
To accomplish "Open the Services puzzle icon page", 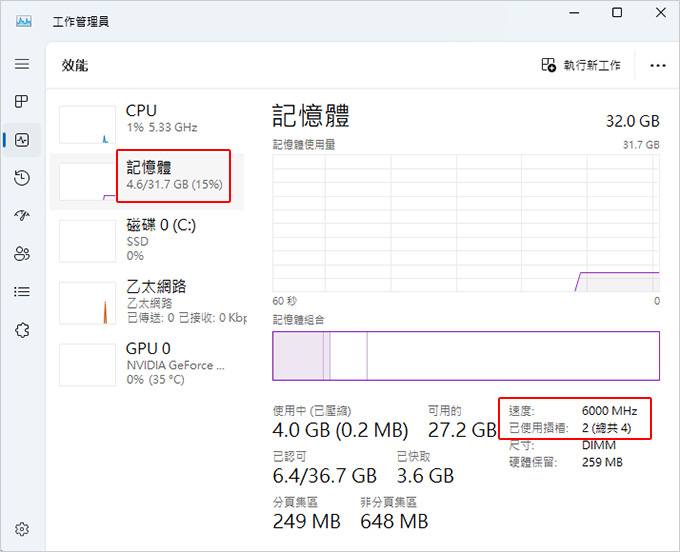I will pyautogui.click(x=22, y=330).
